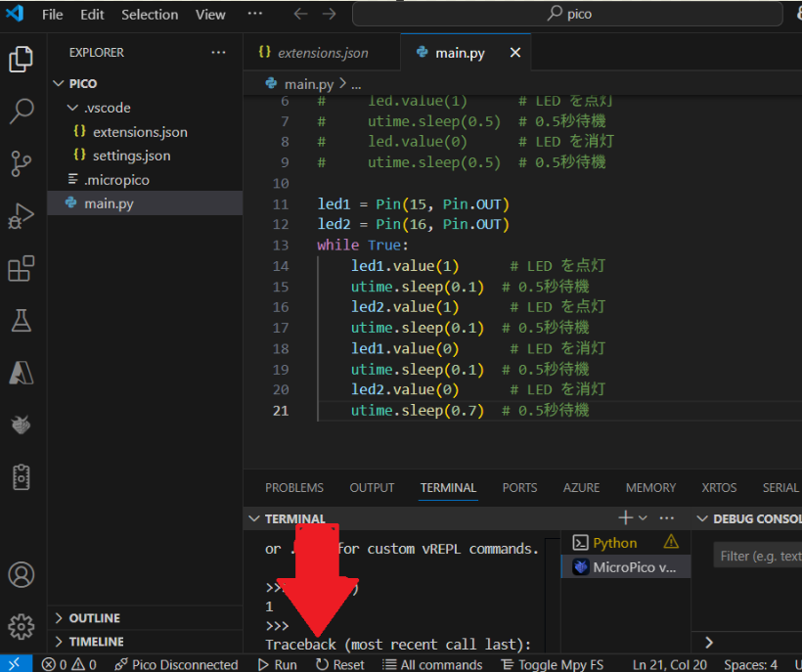
Task: Open extensions.json in the explorer tree
Action: tap(140, 132)
